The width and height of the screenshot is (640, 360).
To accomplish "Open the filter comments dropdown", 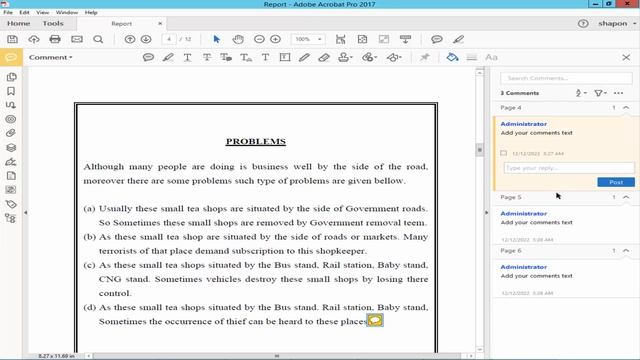I will coord(600,93).
